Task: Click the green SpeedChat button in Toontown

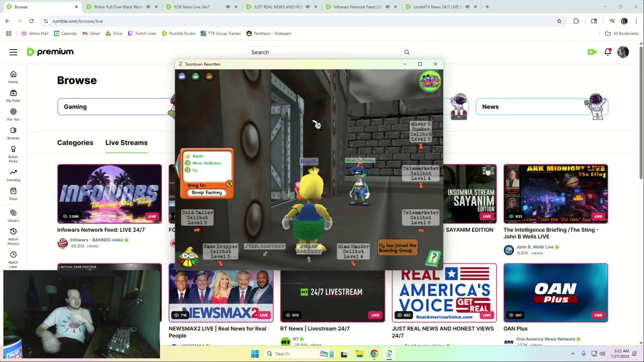Action: click(x=196, y=76)
